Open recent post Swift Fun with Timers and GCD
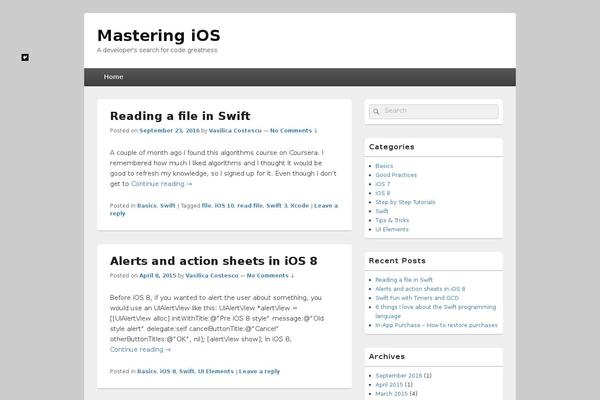Screen dimensions: 600x400 click(417, 298)
